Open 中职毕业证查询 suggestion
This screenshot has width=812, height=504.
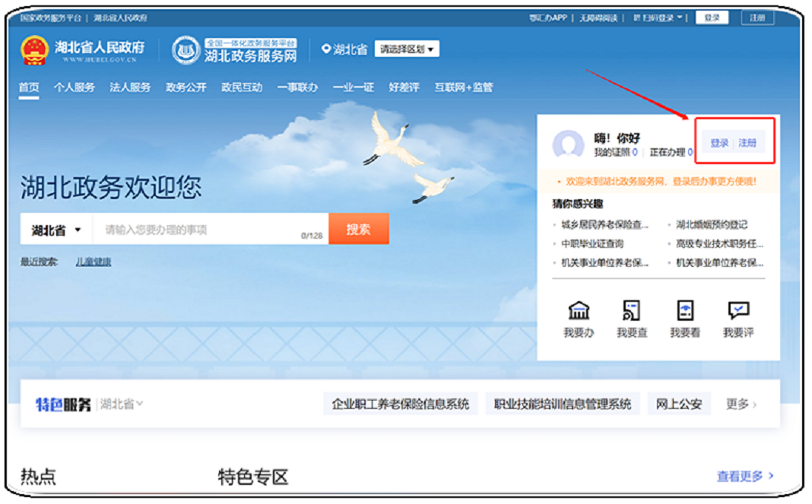coord(592,243)
